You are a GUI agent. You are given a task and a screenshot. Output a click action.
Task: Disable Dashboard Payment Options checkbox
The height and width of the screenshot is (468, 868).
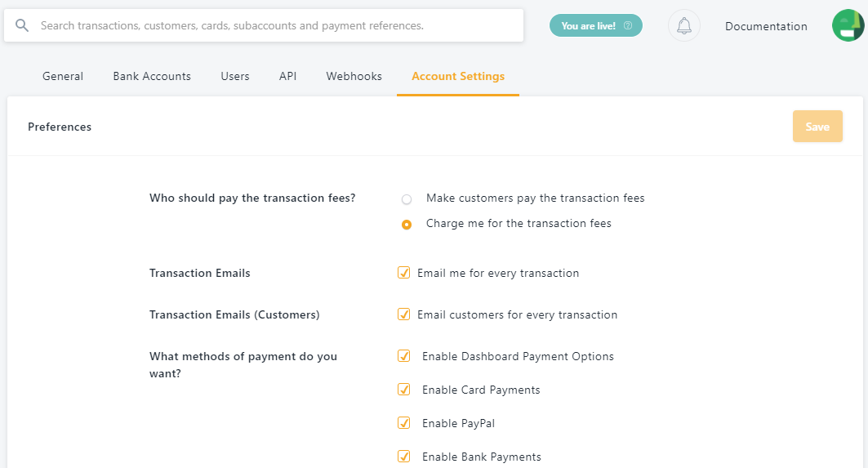[x=403, y=356]
